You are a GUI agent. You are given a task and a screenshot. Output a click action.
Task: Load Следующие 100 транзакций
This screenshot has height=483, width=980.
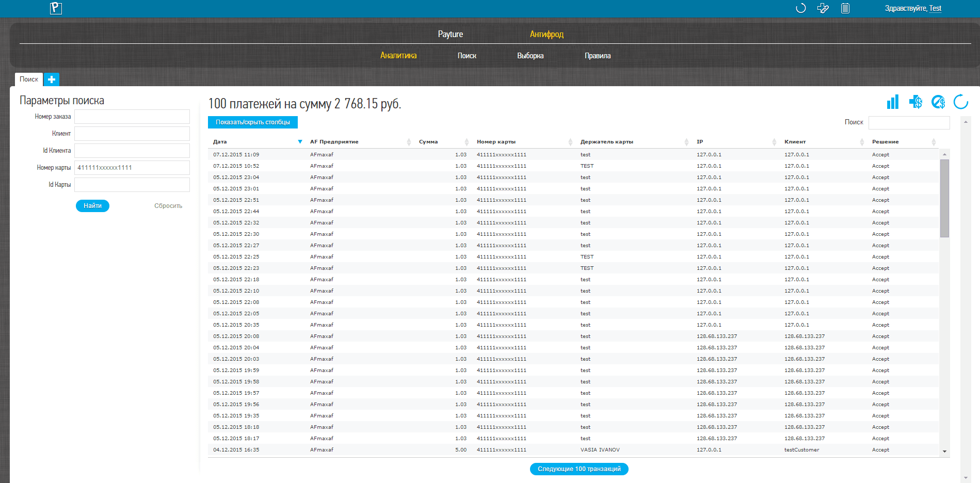[x=579, y=469]
